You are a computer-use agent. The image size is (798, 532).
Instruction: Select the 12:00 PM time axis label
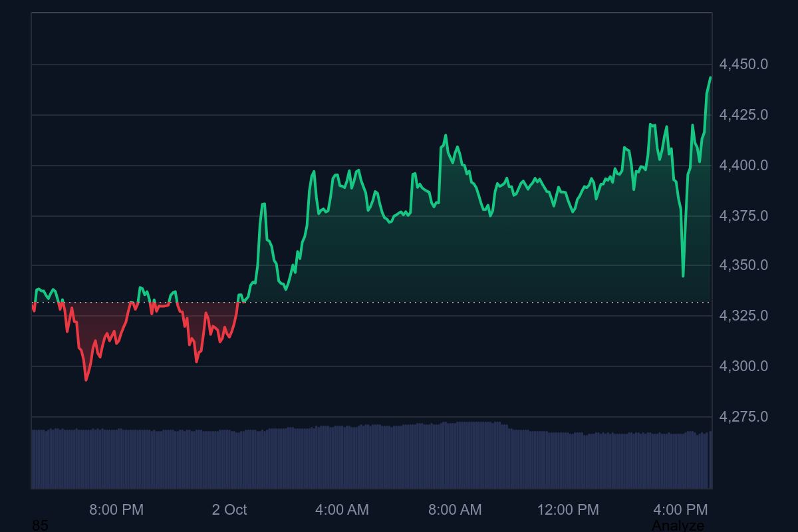point(568,510)
